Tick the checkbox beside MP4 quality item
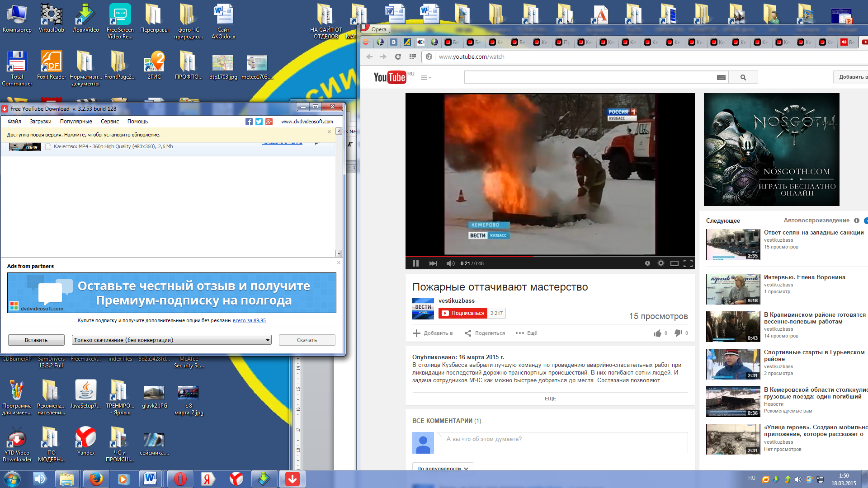 [x=48, y=147]
